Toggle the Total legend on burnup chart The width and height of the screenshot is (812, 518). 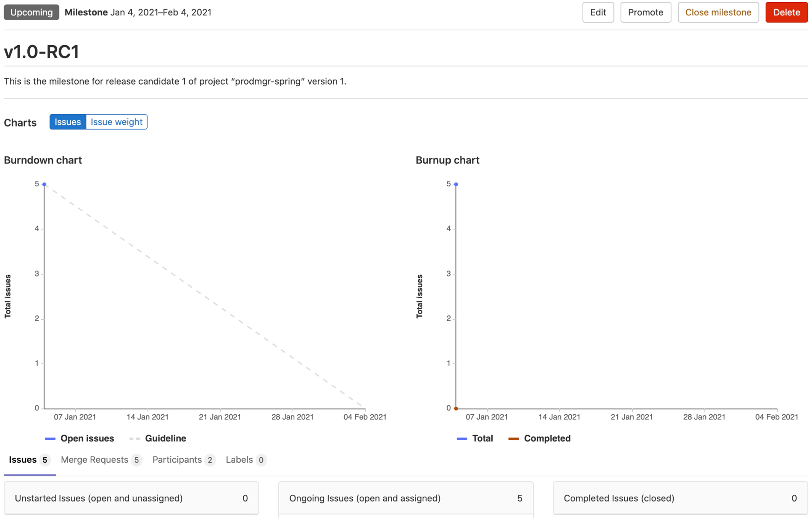pyautogui.click(x=475, y=438)
